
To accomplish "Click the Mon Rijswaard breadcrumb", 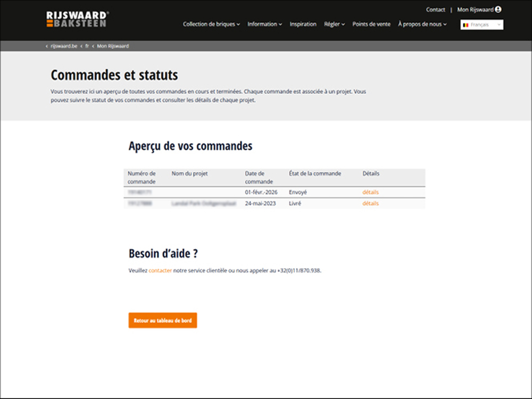I will [x=113, y=46].
